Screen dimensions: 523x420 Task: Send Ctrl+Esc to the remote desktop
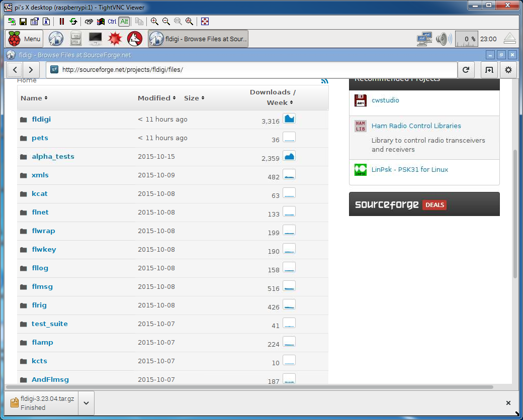click(x=101, y=22)
